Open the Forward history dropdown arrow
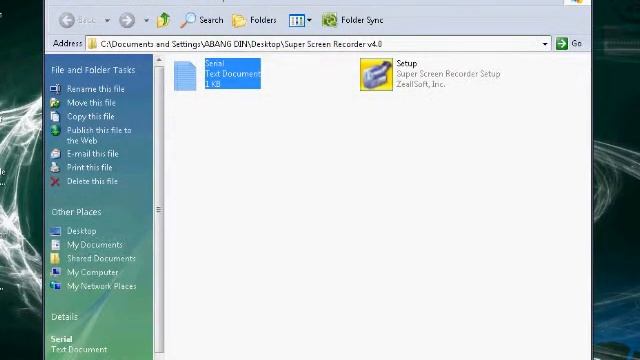This screenshot has width=640, height=360. (x=146, y=20)
